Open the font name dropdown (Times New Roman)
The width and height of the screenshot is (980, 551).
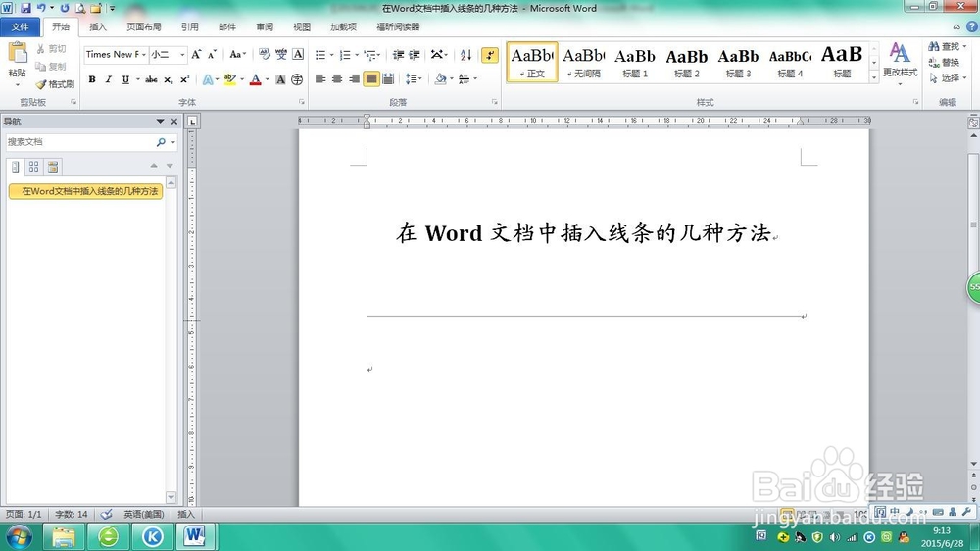coord(143,54)
